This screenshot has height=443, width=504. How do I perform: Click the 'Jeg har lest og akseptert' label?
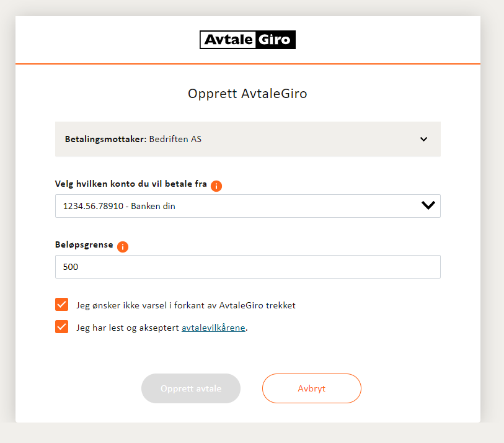click(x=128, y=328)
